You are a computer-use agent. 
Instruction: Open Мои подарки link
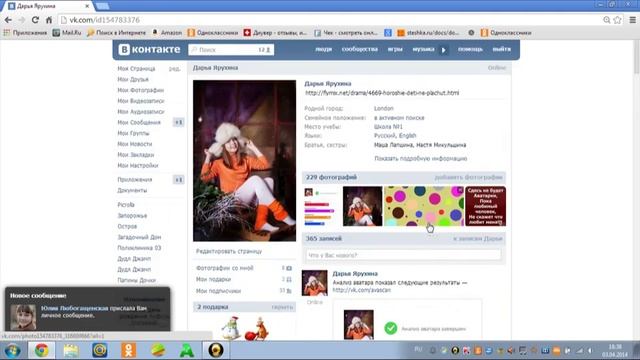tap(213, 279)
